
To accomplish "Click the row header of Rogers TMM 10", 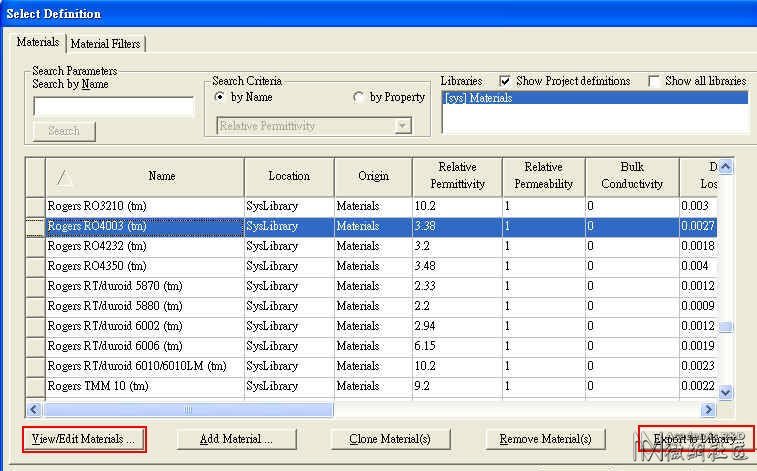I will 35,387.
